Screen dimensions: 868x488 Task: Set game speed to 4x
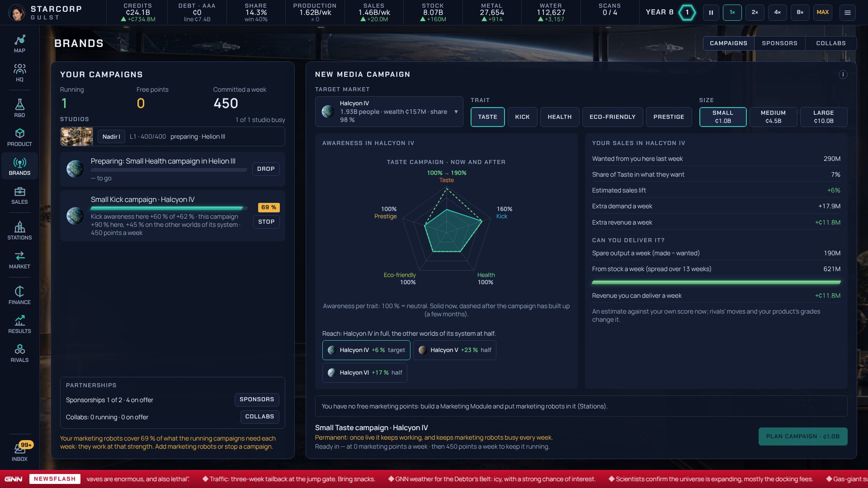(x=777, y=13)
